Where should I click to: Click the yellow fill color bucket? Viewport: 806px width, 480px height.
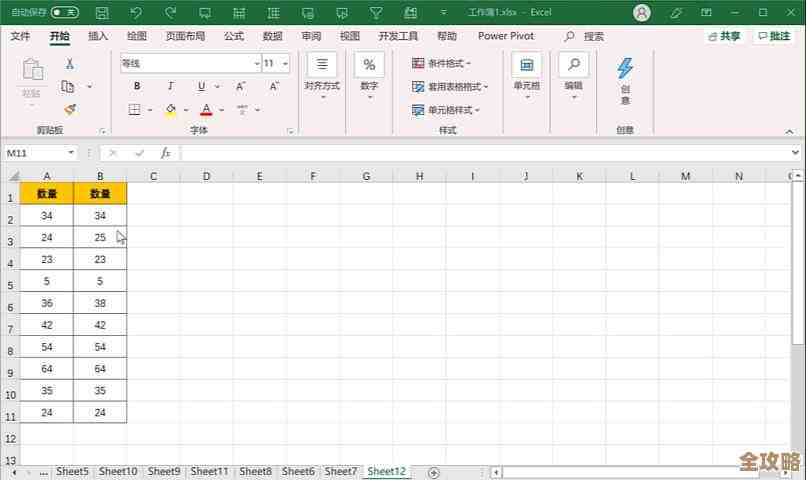tap(171, 110)
